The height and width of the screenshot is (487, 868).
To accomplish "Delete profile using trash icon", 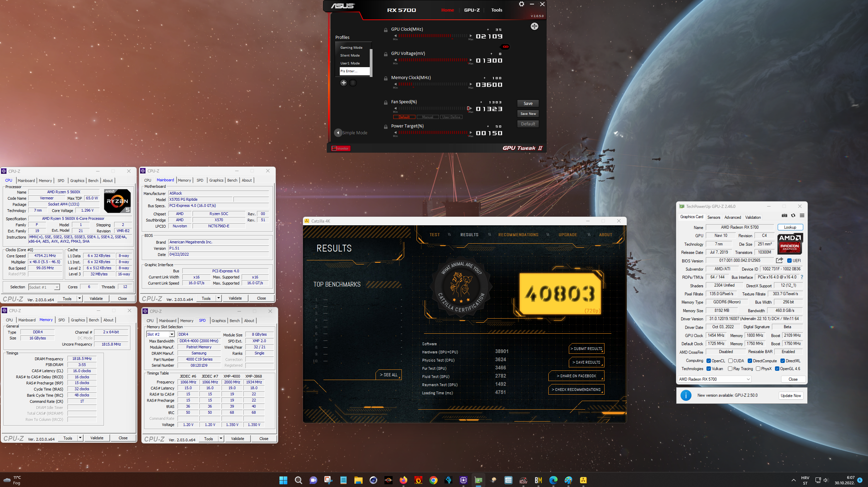I will [353, 83].
